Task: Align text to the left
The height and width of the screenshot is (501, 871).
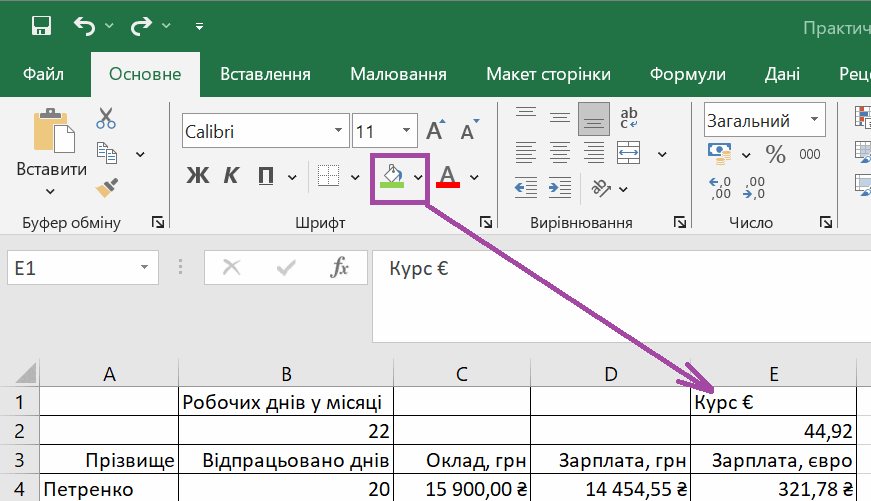Action: 525,153
